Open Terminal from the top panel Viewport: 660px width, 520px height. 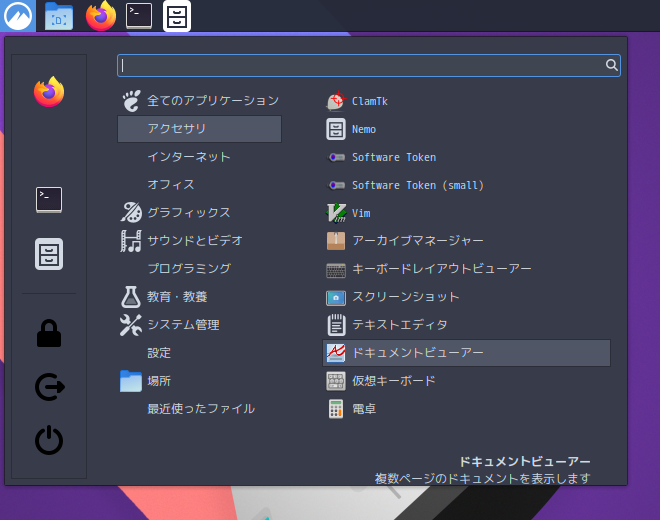click(x=139, y=16)
